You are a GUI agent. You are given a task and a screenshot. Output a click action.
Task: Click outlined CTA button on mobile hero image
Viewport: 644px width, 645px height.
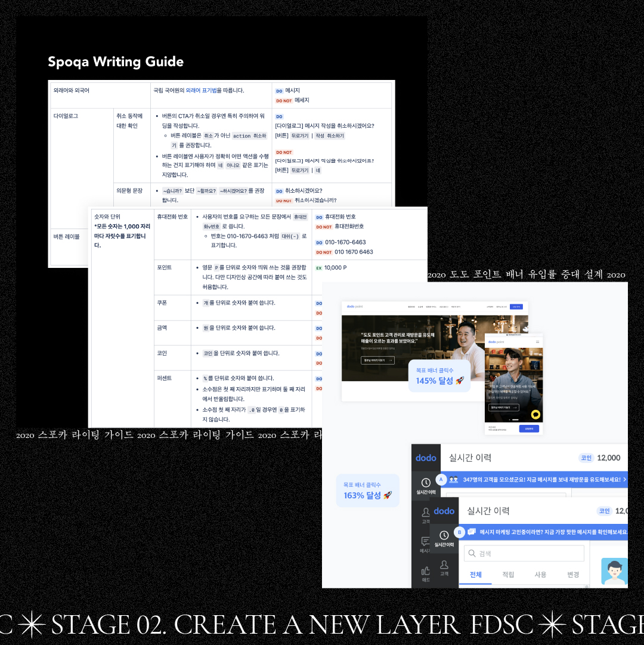pos(503,408)
